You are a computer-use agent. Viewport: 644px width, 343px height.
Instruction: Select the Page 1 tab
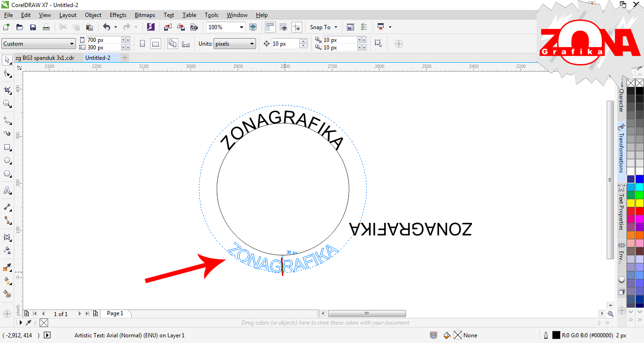[x=115, y=313]
